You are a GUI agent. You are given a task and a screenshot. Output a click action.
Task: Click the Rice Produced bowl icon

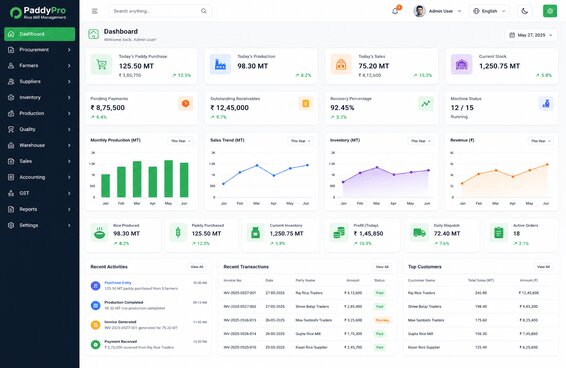tap(100, 233)
